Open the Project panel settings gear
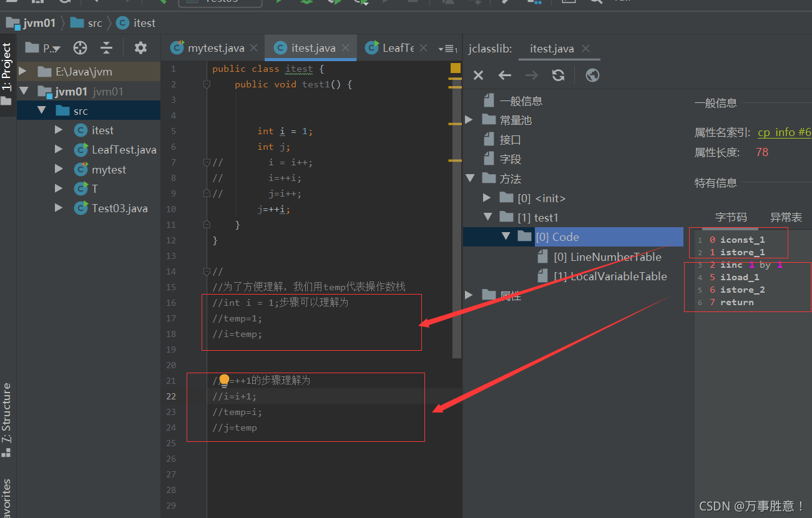The width and height of the screenshot is (812, 518). coord(141,48)
